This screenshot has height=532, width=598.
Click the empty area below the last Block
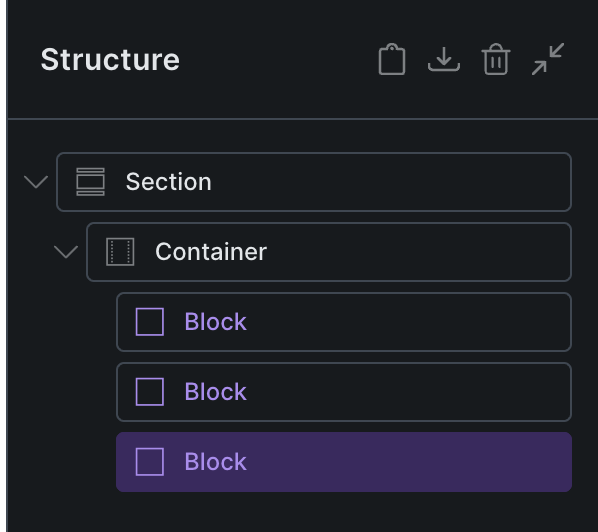[x=302, y=512]
